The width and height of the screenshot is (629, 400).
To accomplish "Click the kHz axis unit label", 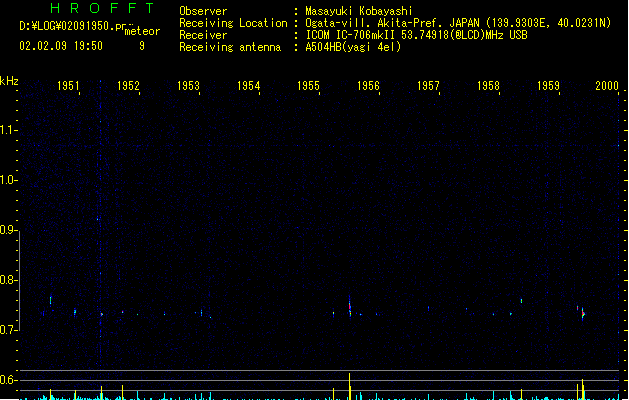I will point(9,81).
